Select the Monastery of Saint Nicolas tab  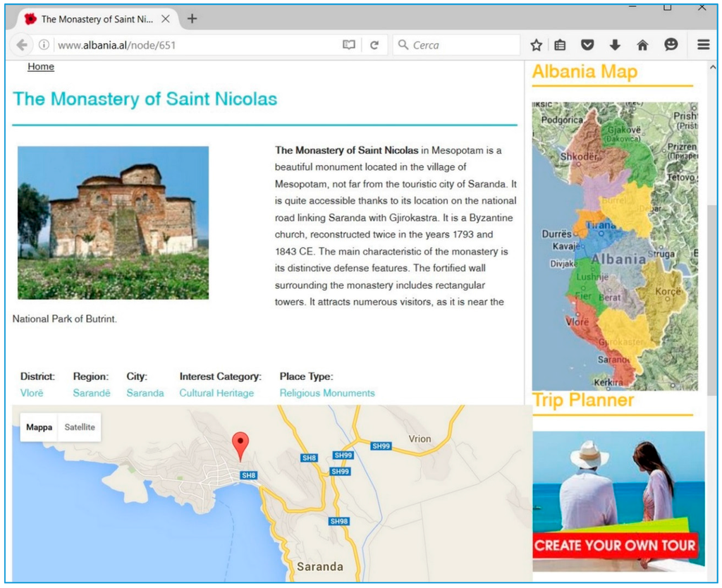tap(92, 19)
